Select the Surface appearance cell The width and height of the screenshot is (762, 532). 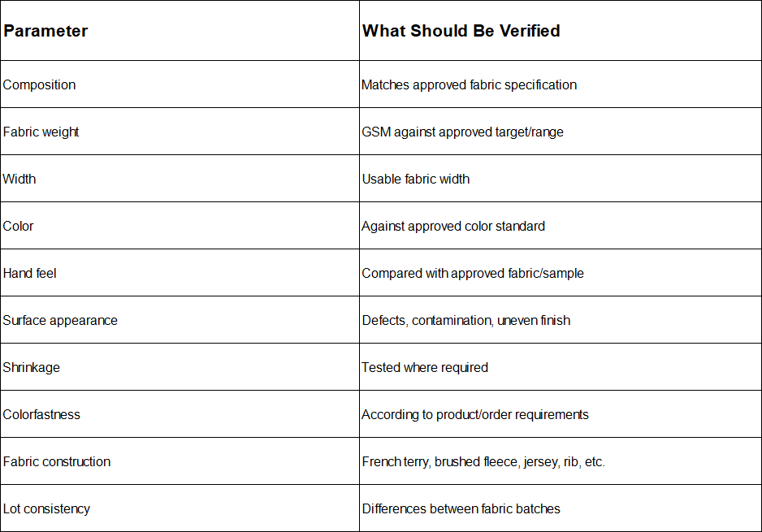(180, 320)
